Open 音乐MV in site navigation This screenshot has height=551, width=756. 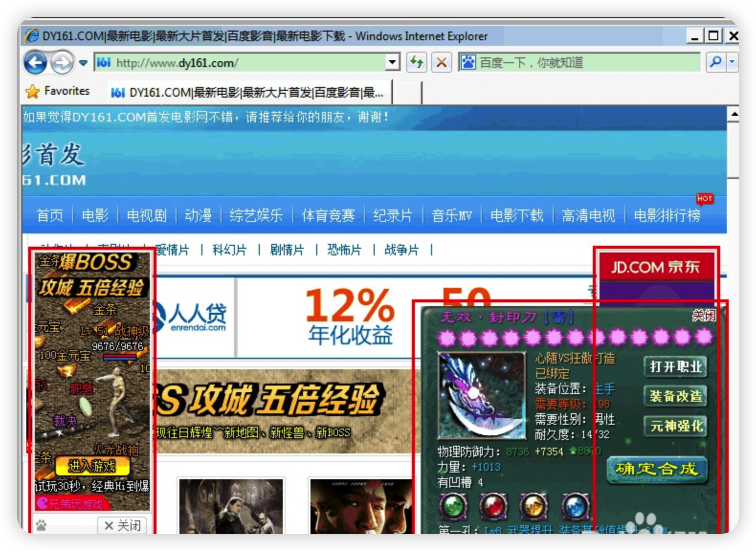(x=451, y=215)
